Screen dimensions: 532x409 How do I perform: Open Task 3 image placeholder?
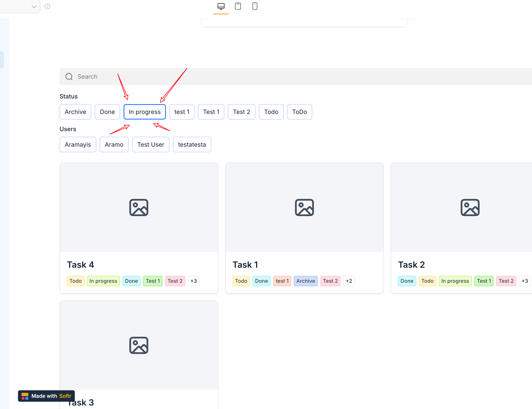tap(139, 345)
